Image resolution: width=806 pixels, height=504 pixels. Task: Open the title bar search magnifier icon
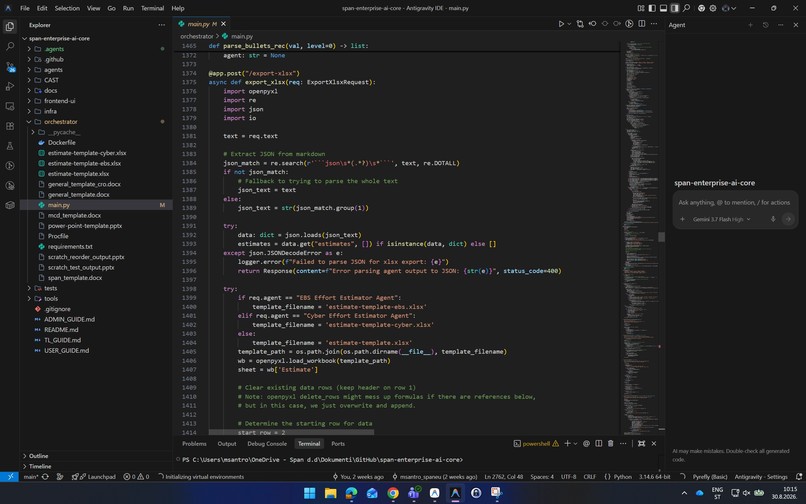(x=686, y=8)
